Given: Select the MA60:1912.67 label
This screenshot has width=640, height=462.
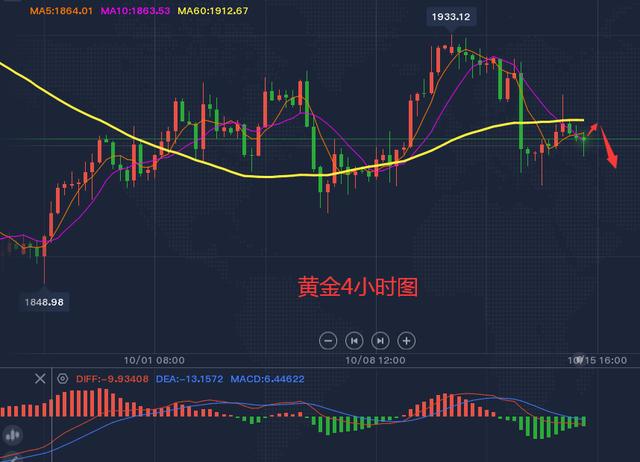Looking at the screenshot, I should click(213, 11).
